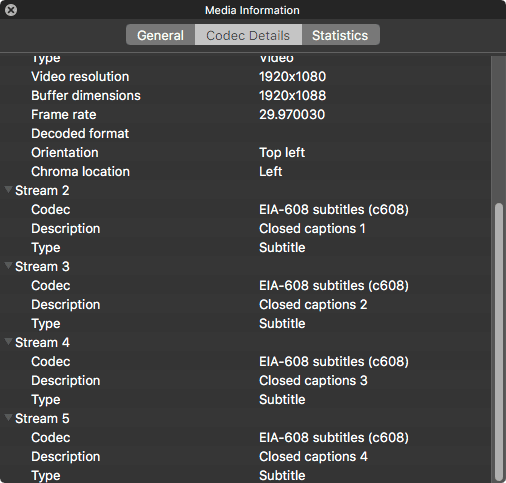Viewport: 506px width, 483px height.
Task: Click Stream 2's EIA-608 subtitles codec value
Action: (x=334, y=210)
